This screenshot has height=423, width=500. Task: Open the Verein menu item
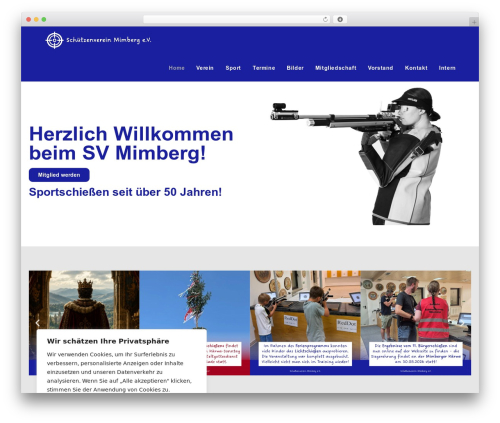tap(205, 68)
